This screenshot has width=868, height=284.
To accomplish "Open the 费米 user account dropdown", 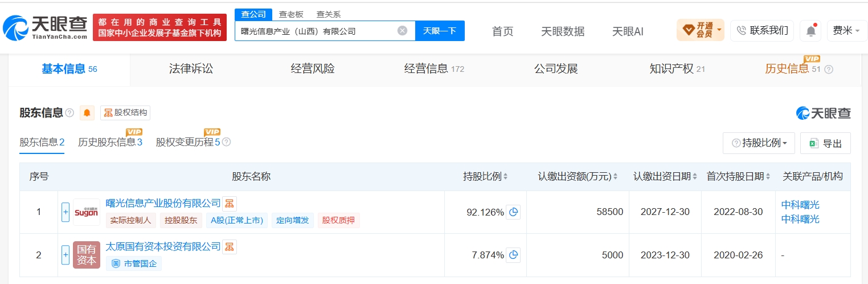I will pos(846,31).
